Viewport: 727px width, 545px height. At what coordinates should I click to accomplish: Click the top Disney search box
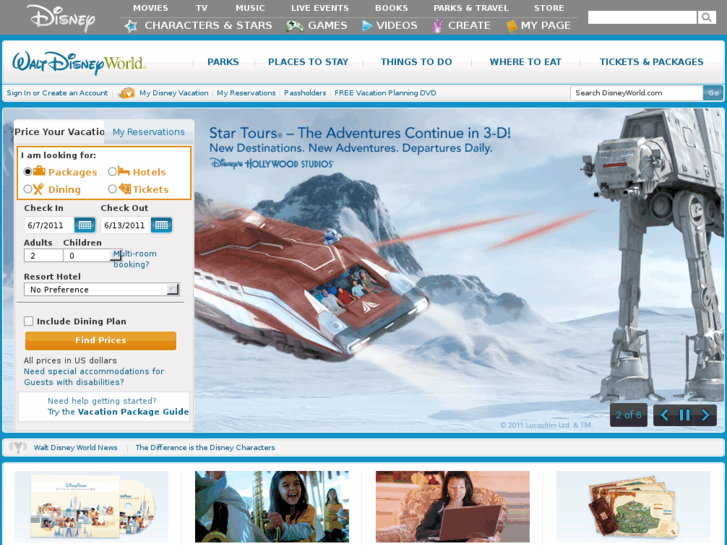pyautogui.click(x=642, y=18)
